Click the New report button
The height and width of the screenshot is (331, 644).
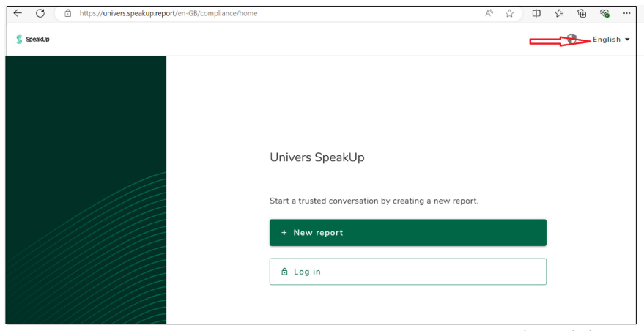click(408, 232)
